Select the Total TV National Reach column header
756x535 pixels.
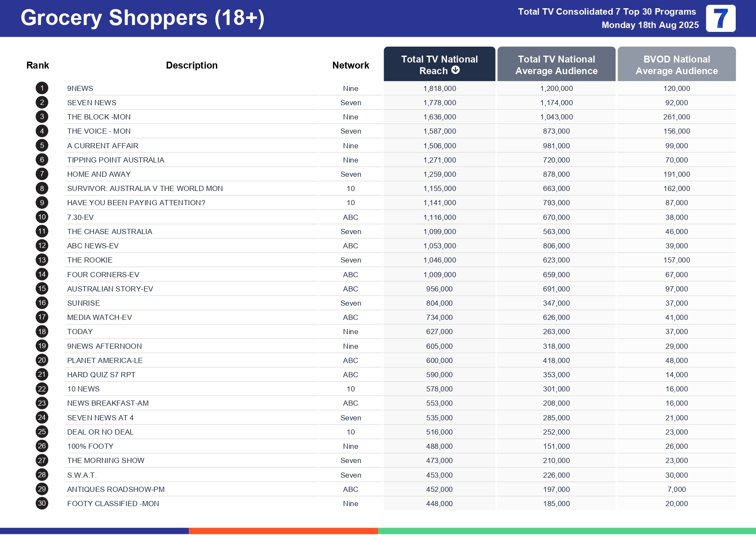click(439, 64)
